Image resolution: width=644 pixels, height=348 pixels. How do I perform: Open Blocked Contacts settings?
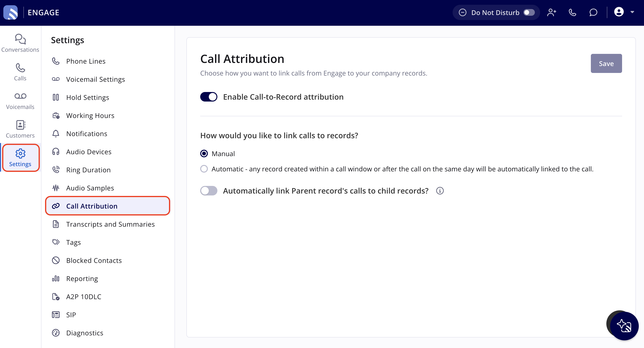click(108, 261)
